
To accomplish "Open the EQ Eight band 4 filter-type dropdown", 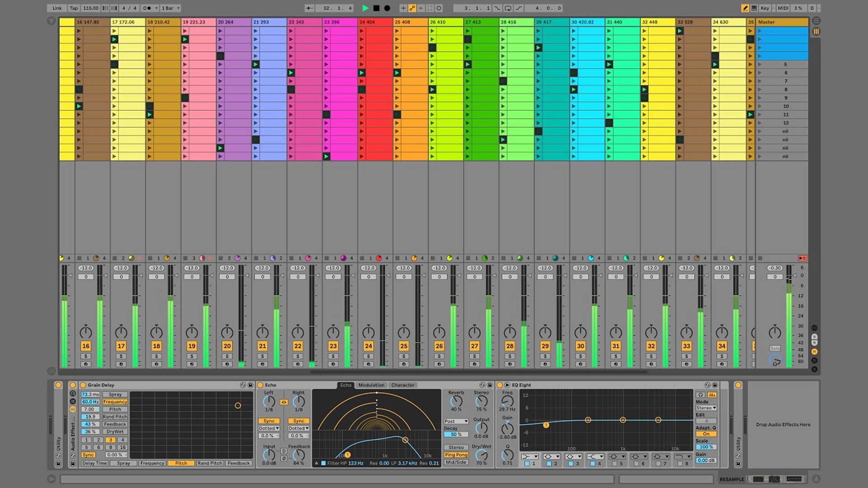I will coord(595,456).
